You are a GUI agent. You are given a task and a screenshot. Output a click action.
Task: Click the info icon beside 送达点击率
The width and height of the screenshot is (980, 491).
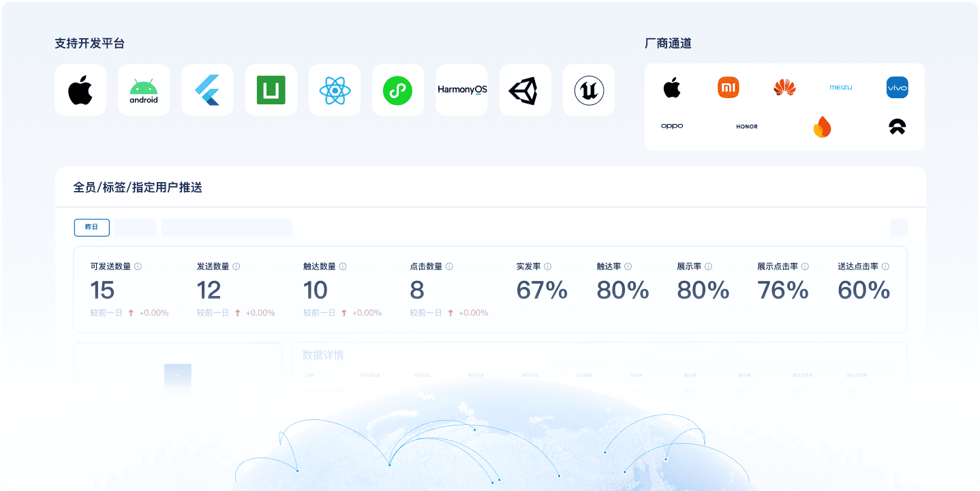[885, 267]
